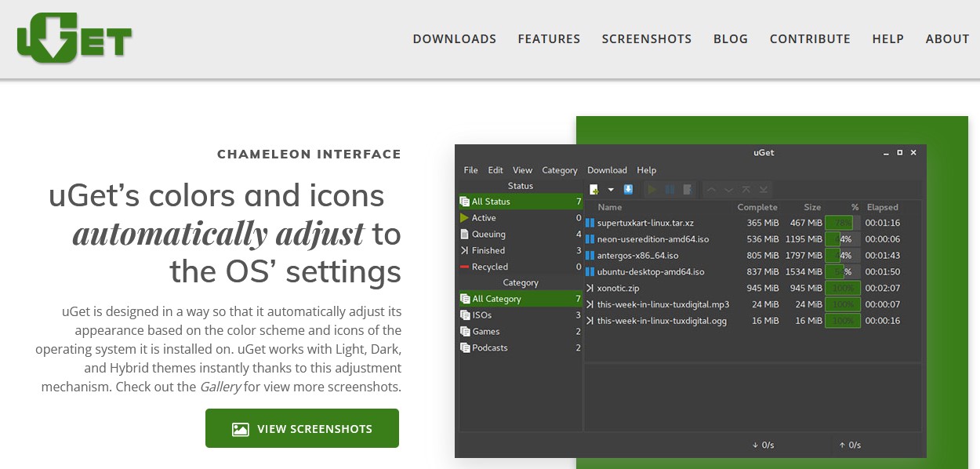Click pause icon beside supertuxkart-linux.tar.xz
980x469 pixels.
point(590,223)
